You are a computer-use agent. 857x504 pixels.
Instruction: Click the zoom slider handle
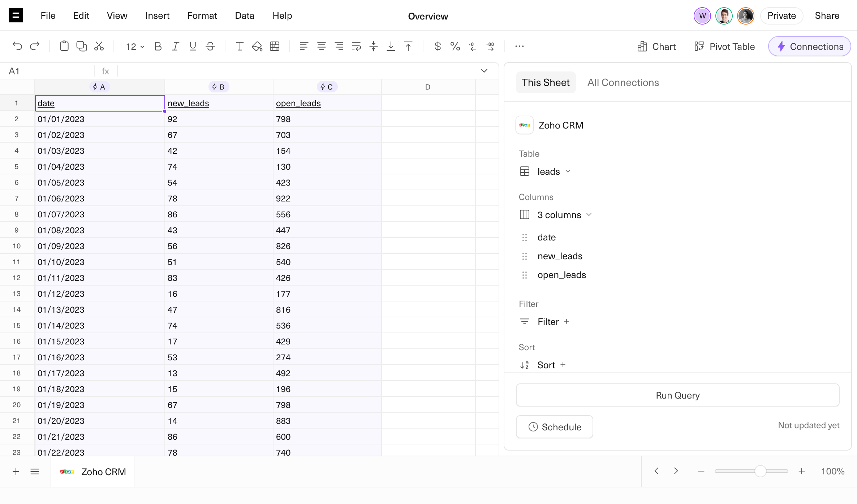pos(761,471)
